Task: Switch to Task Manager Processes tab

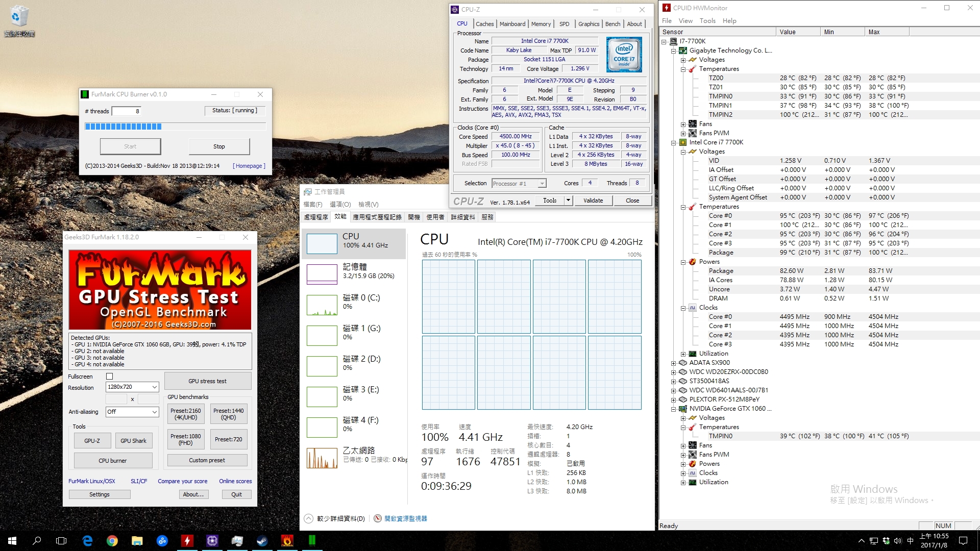Action: tap(316, 217)
